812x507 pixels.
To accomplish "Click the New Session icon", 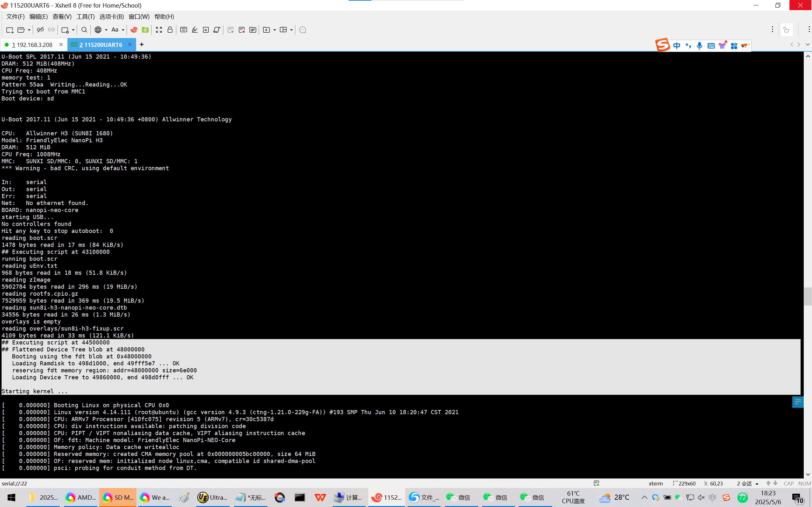I will pos(10,30).
